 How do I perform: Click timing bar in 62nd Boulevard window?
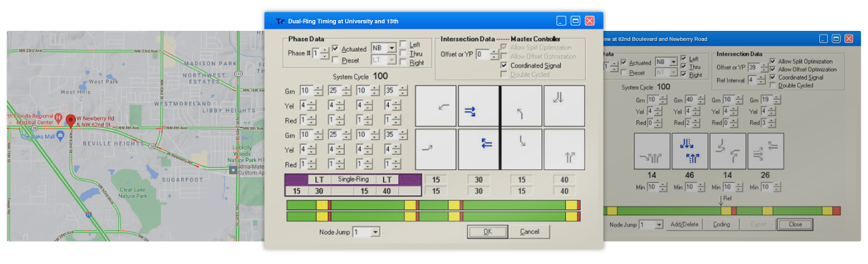(723, 211)
